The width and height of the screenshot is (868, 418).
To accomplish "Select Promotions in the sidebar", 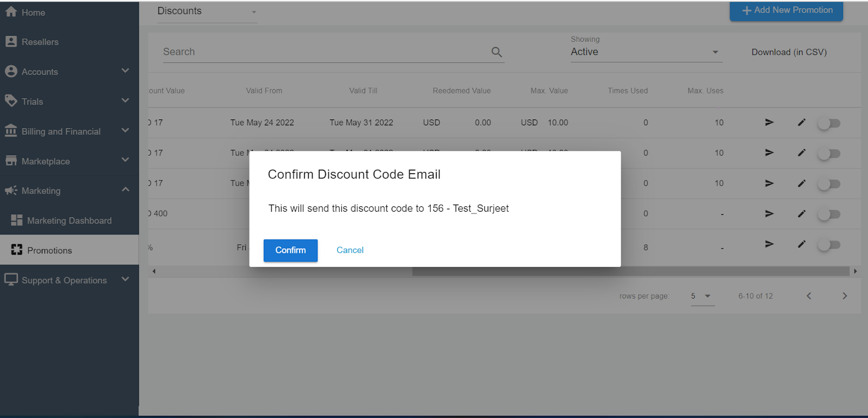I will point(69,250).
